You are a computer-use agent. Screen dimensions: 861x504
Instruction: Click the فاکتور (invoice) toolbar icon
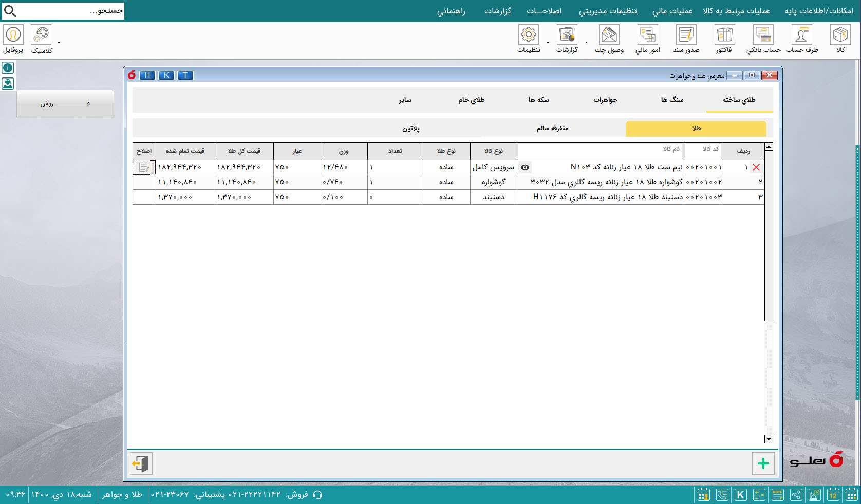(724, 38)
